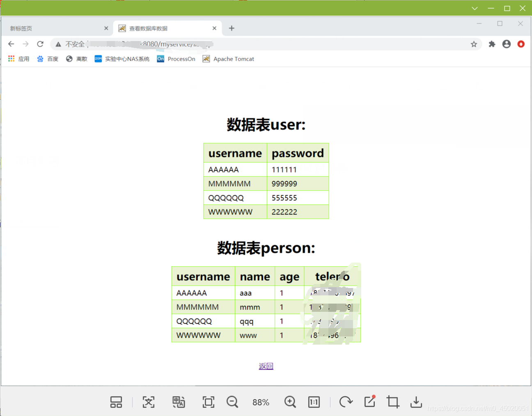Close the 查看数据库数据 tab
Screen dimensions: 532x416
coord(214,28)
